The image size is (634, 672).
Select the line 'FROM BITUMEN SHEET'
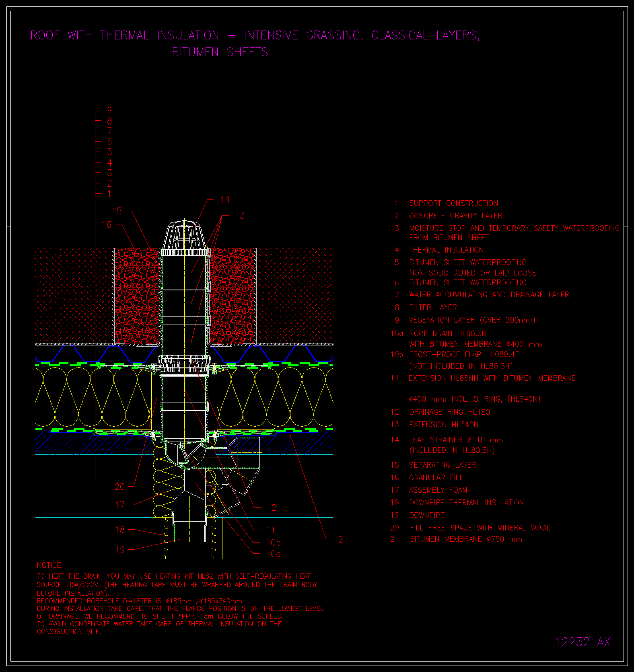(x=449, y=238)
